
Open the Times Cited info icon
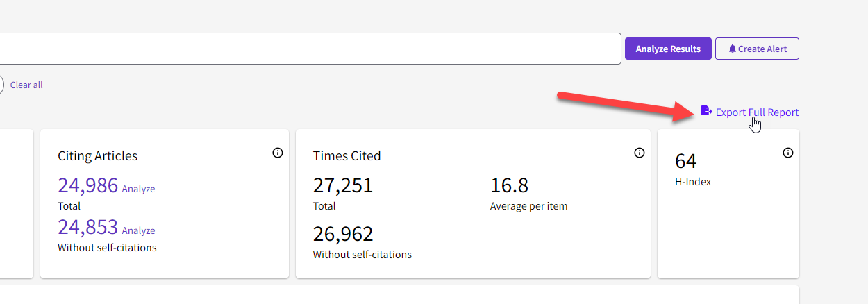pyautogui.click(x=640, y=153)
